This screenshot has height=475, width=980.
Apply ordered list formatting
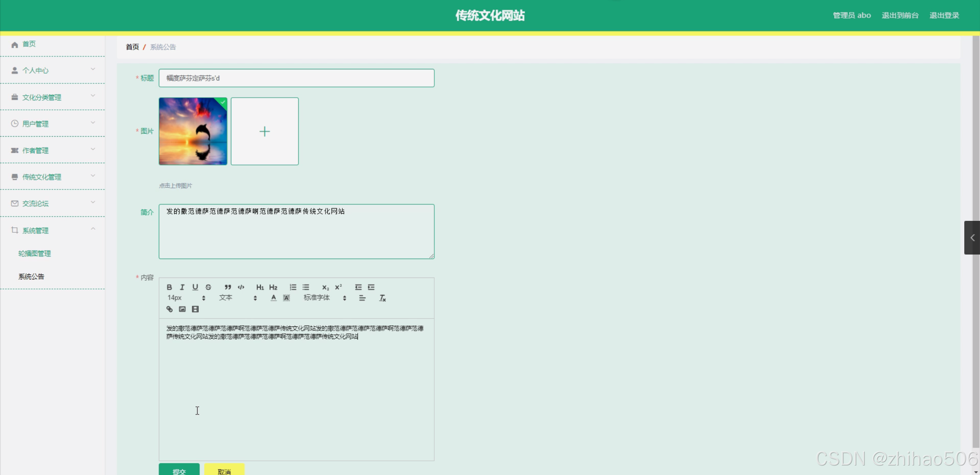click(293, 287)
